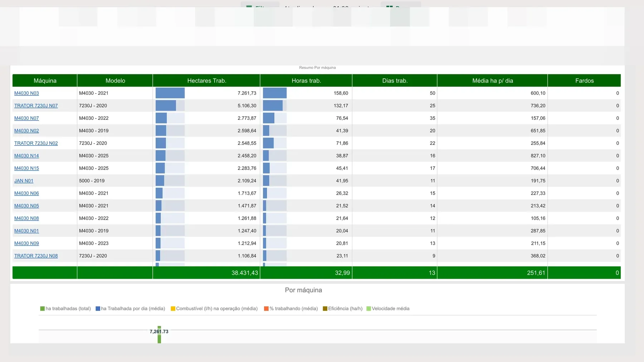Image resolution: width=644 pixels, height=362 pixels.
Task: Select the model cell '5000 - 2019'
Action: [x=92, y=181]
